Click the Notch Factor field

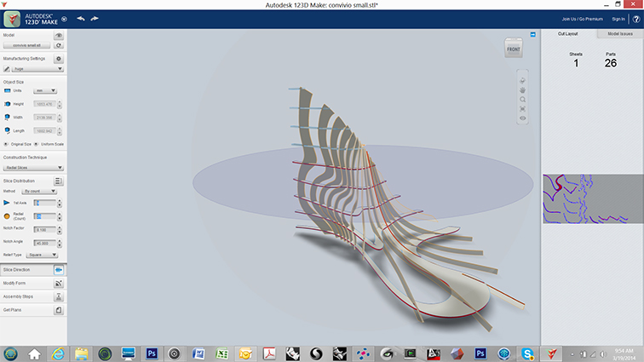pyautogui.click(x=44, y=230)
